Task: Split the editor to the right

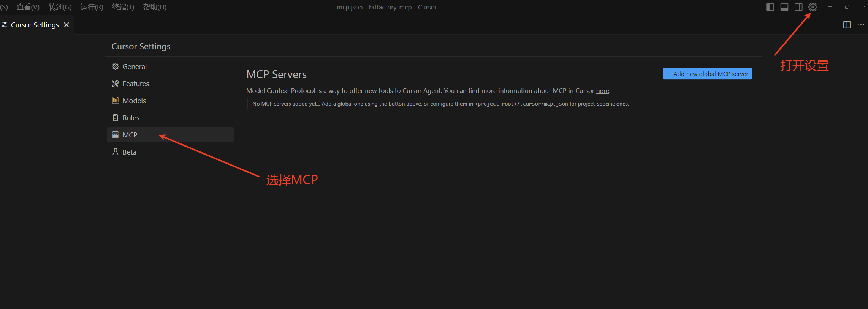Action: [x=847, y=25]
